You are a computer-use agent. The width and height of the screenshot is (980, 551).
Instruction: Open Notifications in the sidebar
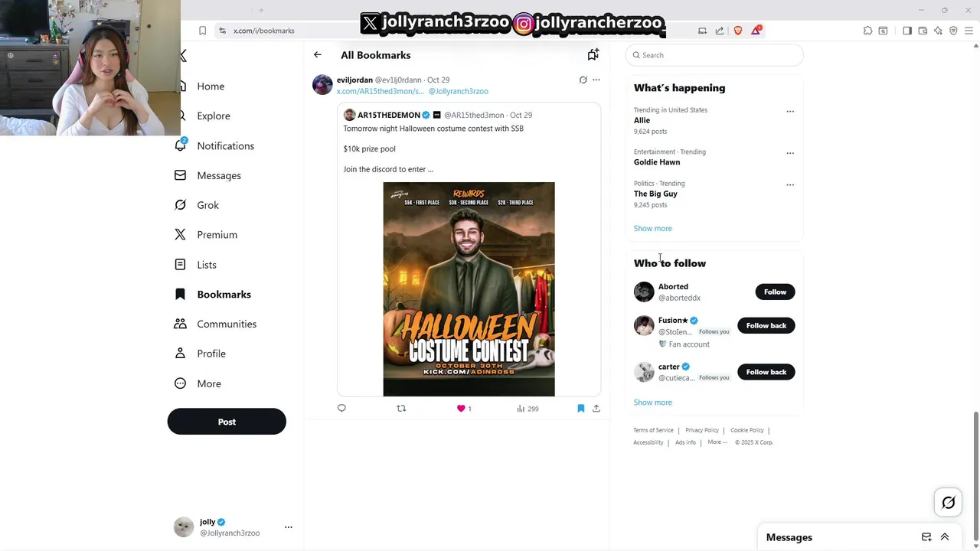225,146
